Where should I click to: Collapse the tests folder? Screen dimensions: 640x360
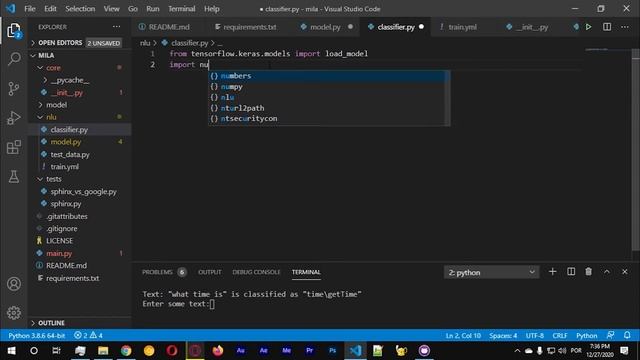80,179
